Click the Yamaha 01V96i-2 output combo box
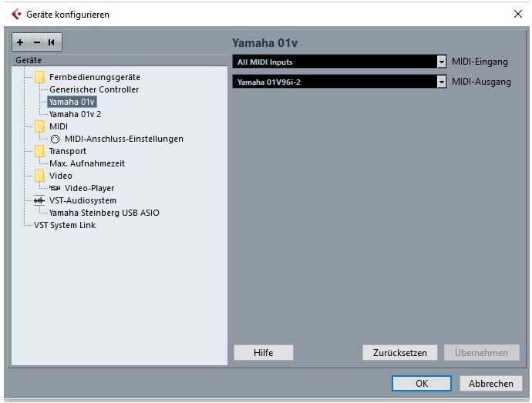 pyautogui.click(x=339, y=82)
